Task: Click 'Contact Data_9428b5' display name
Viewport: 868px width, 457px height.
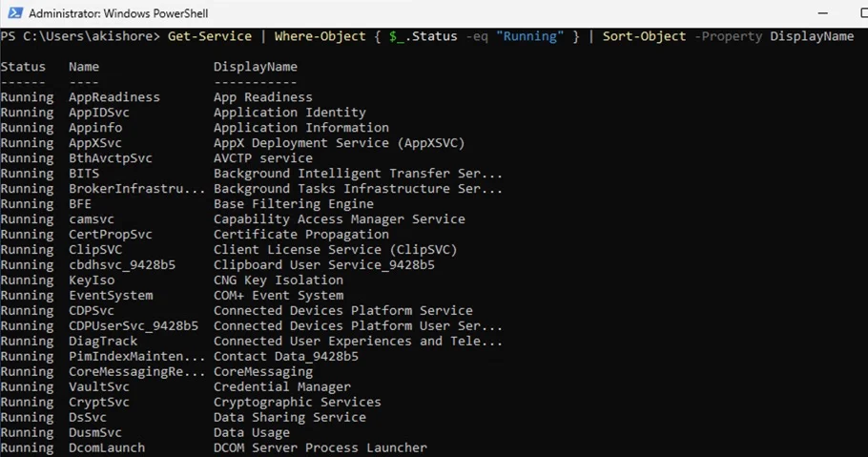Action: [286, 356]
